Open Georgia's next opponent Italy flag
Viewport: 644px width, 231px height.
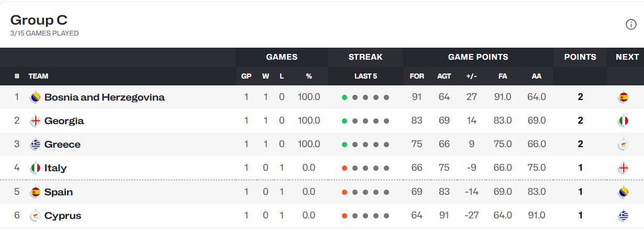[623, 120]
